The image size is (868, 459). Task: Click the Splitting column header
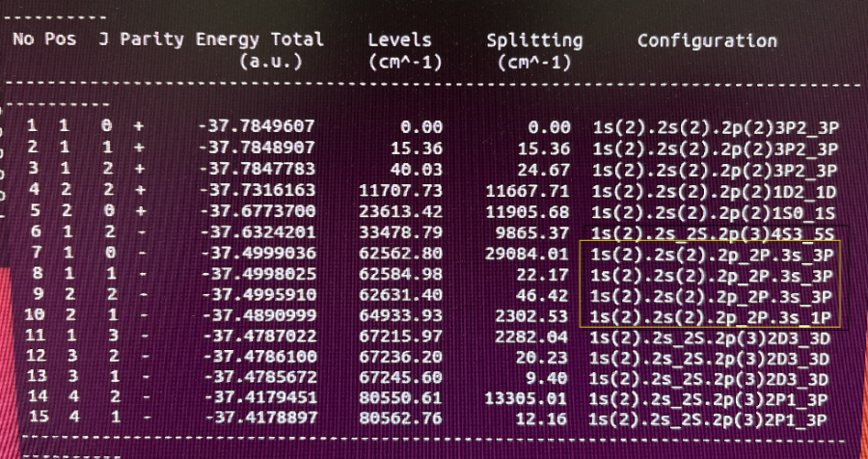(534, 40)
